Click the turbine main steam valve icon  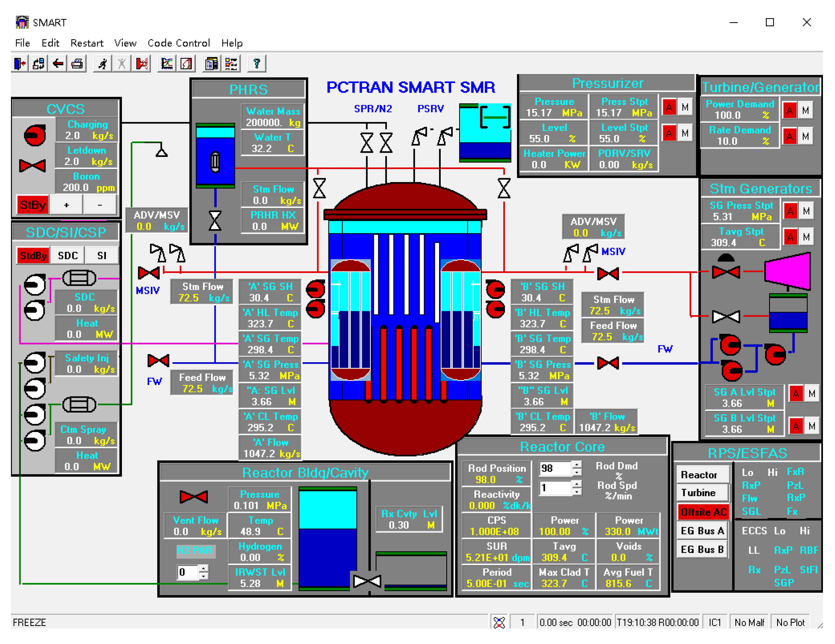tap(726, 272)
